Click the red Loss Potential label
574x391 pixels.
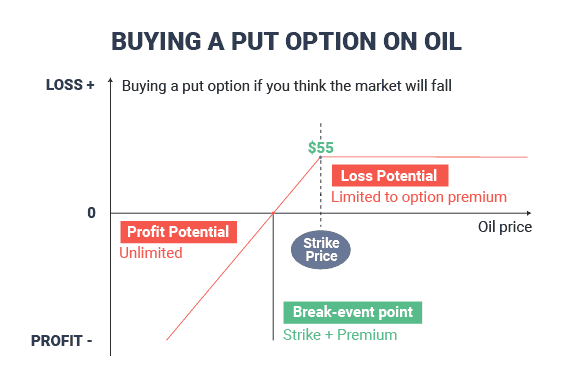(x=390, y=175)
